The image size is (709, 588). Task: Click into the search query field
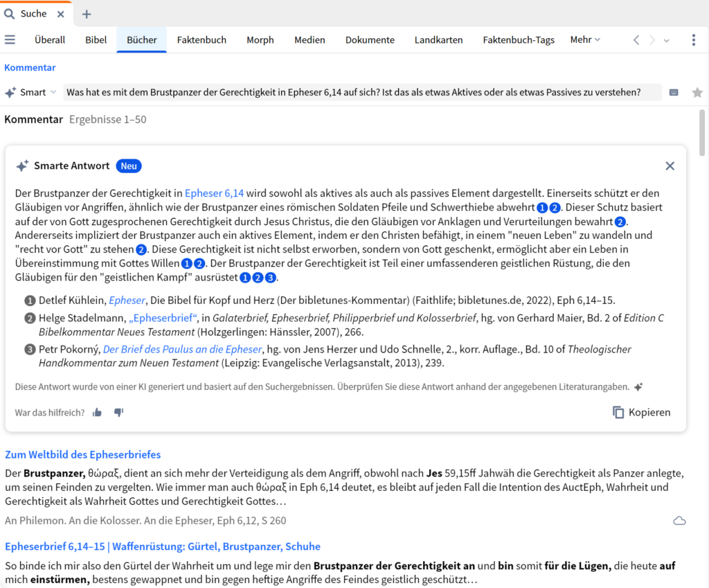[362, 92]
